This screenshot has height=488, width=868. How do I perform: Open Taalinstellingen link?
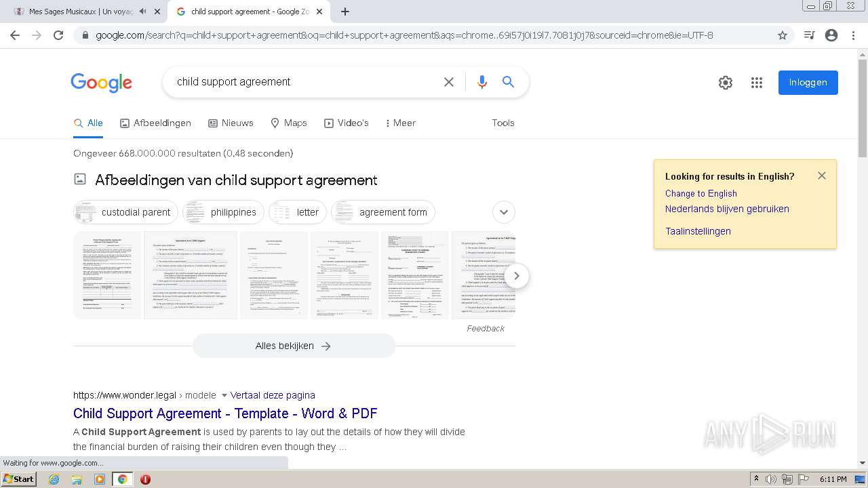tap(698, 231)
